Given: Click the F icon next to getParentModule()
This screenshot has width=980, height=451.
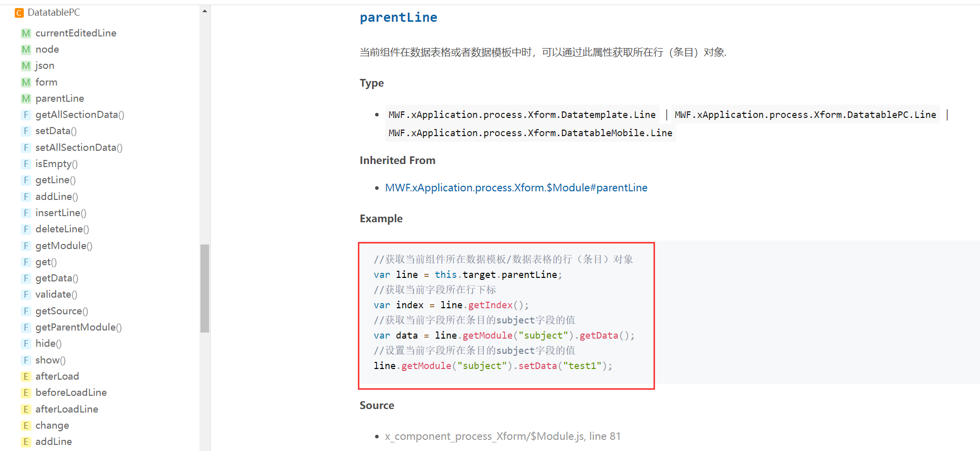Looking at the screenshot, I should pos(26,327).
